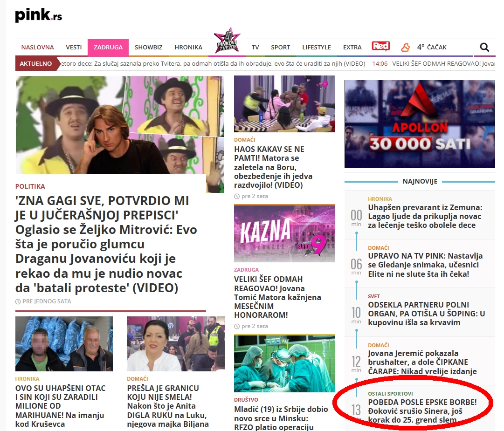This screenshot has width=504, height=431.
Task: Click the surgeons operation photo thumbnail
Action: click(x=284, y=363)
